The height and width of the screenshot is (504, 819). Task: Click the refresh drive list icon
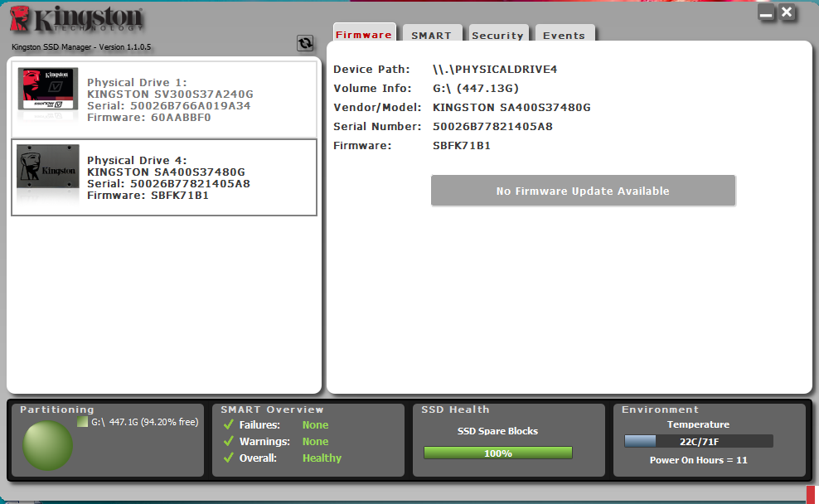(x=305, y=43)
